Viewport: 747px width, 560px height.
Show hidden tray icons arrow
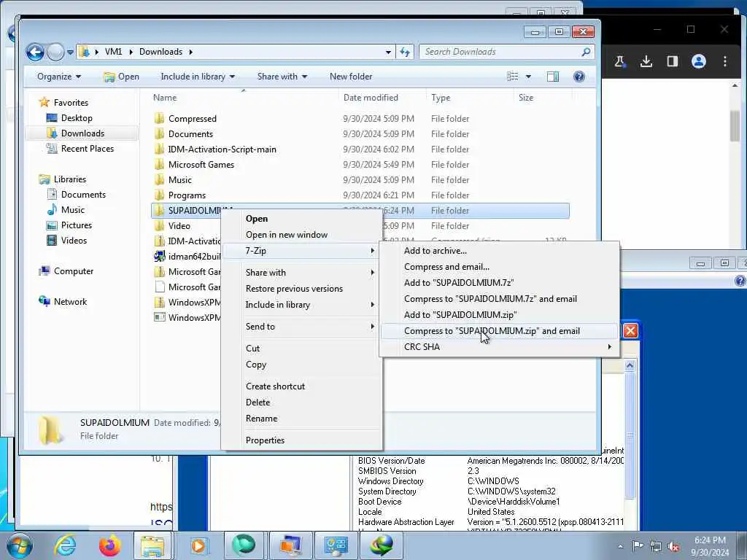pos(620,546)
